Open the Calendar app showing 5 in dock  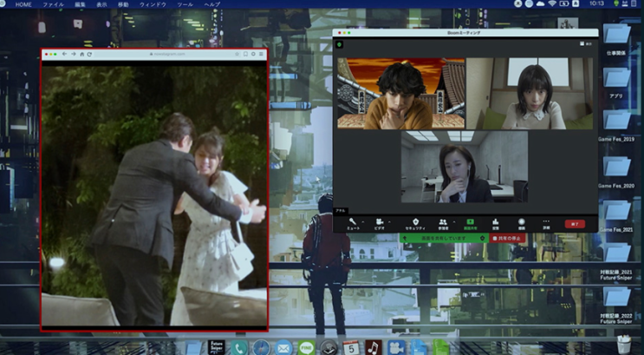pos(351,348)
